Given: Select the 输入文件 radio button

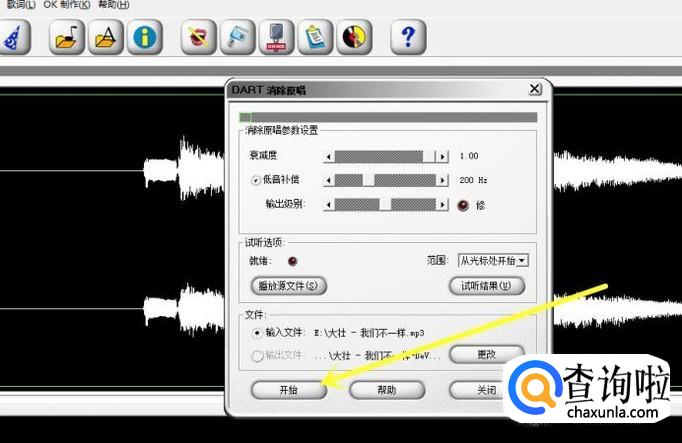Looking at the screenshot, I should (257, 333).
